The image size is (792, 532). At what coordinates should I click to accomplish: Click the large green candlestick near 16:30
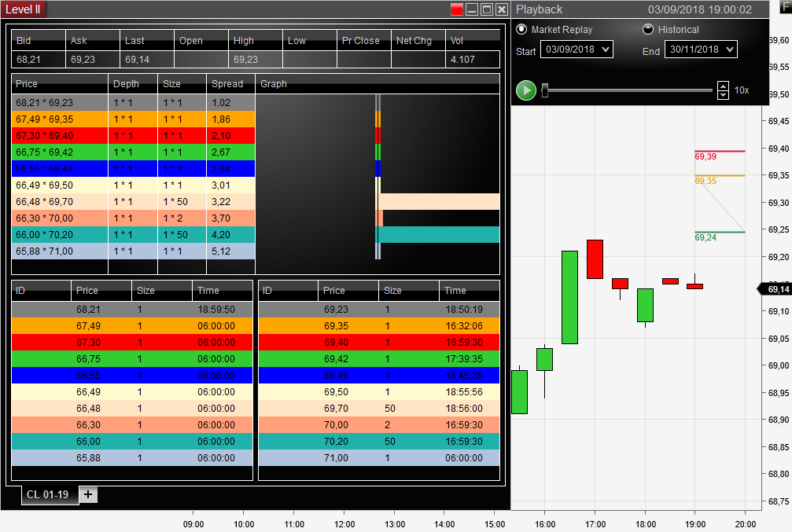569,297
